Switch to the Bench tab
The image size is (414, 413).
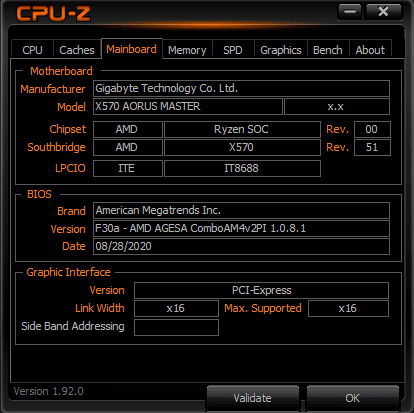[x=328, y=50]
